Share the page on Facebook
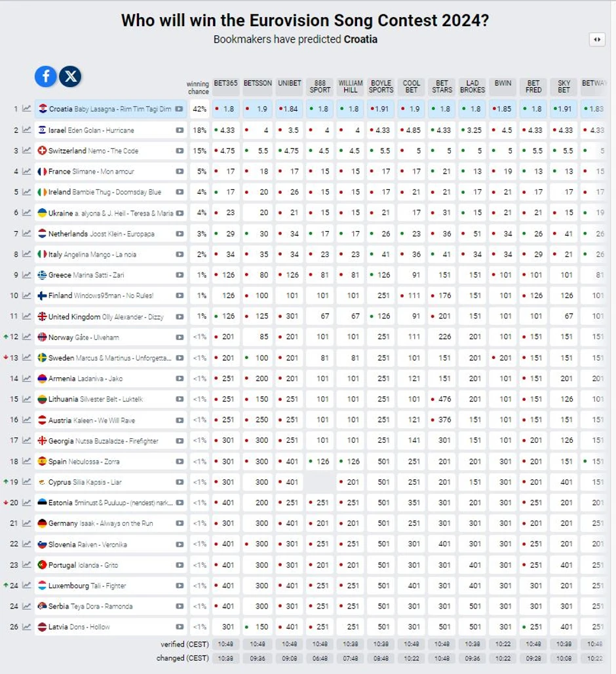Viewport: 616px width, 674px height. click(x=45, y=77)
